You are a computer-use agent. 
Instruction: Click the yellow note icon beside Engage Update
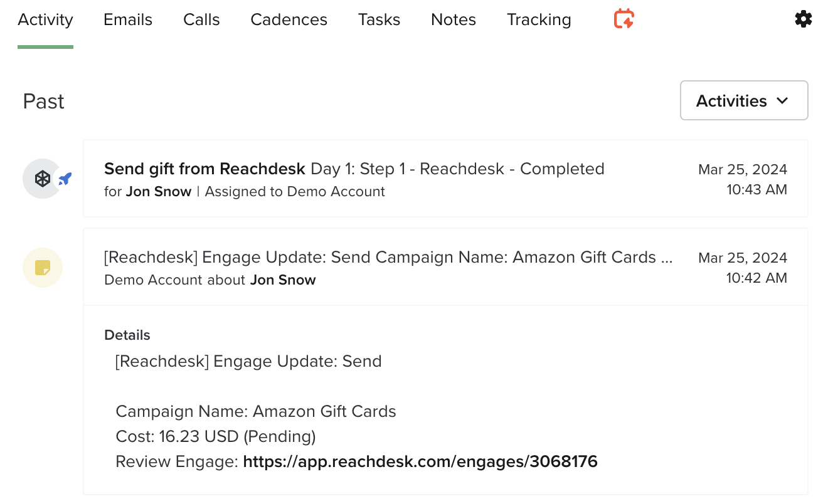pyautogui.click(x=42, y=267)
